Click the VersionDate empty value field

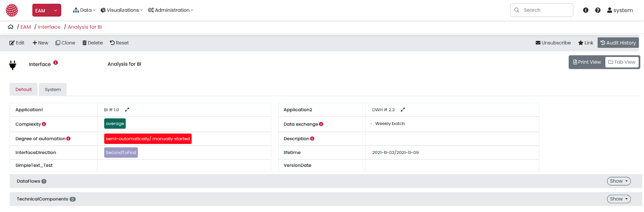click(x=452, y=166)
